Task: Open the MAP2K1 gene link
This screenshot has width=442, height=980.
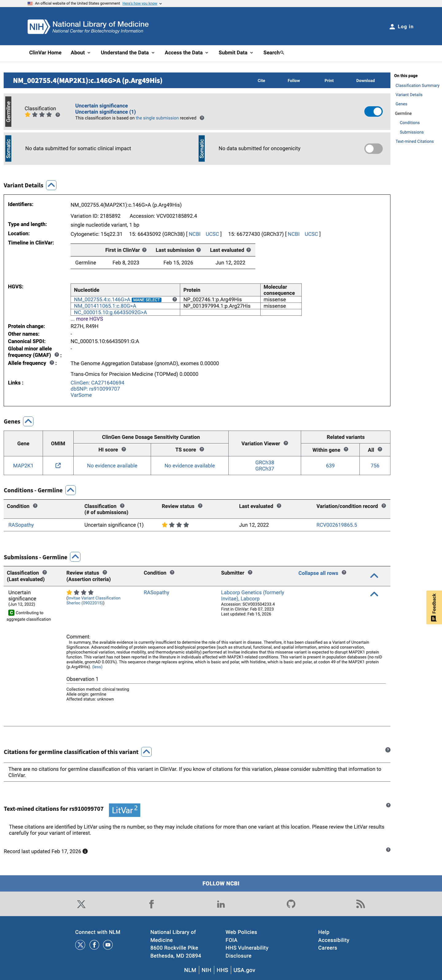Action: pos(23,466)
